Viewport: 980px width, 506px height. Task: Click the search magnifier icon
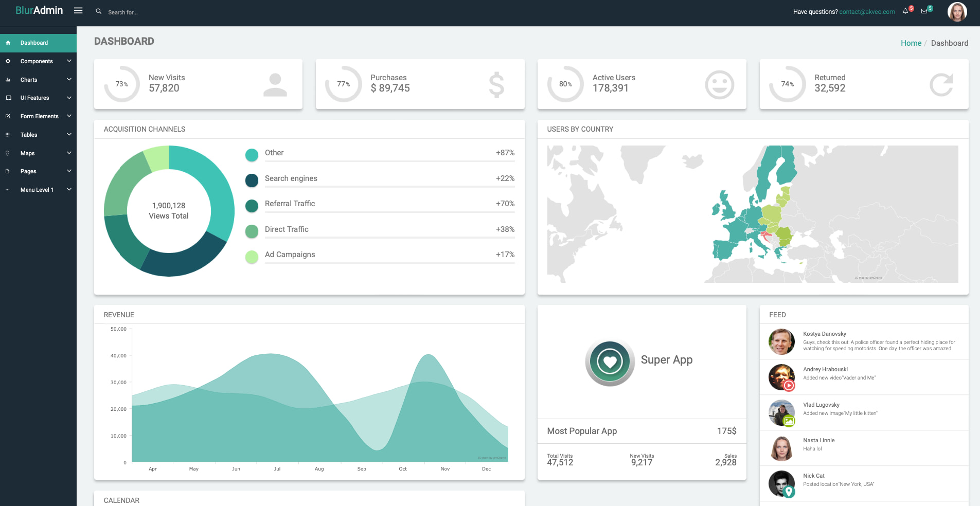[99, 11]
